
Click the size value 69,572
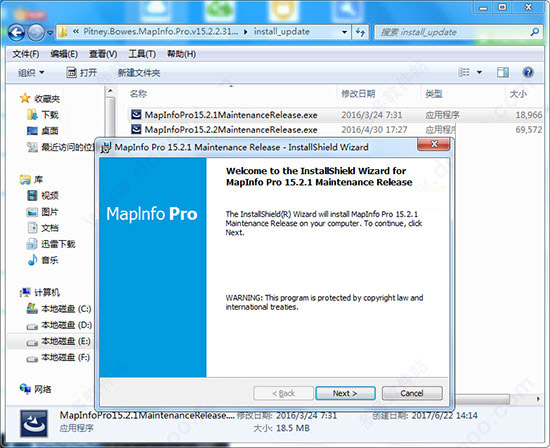pyautogui.click(x=529, y=129)
